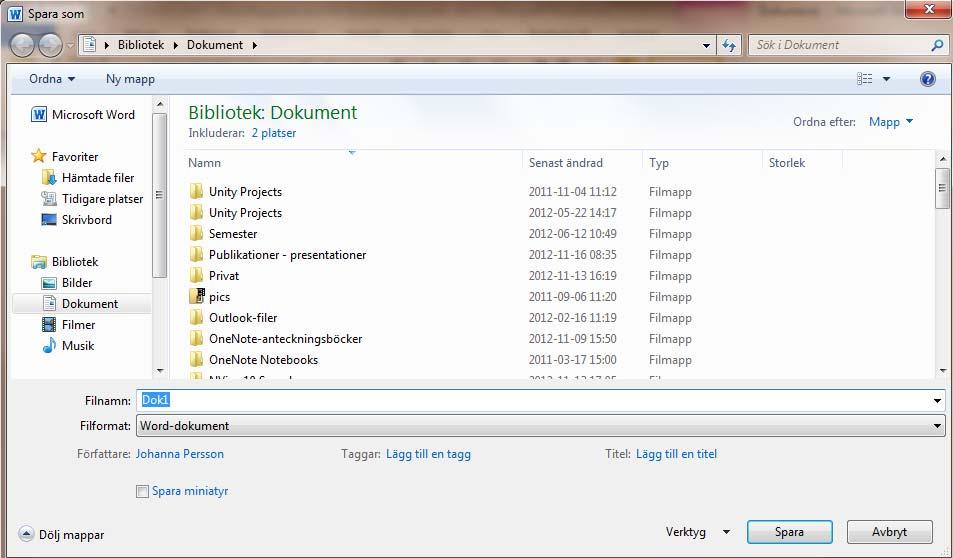
Task: Click the Bilder pictures icon
Action: [49, 283]
